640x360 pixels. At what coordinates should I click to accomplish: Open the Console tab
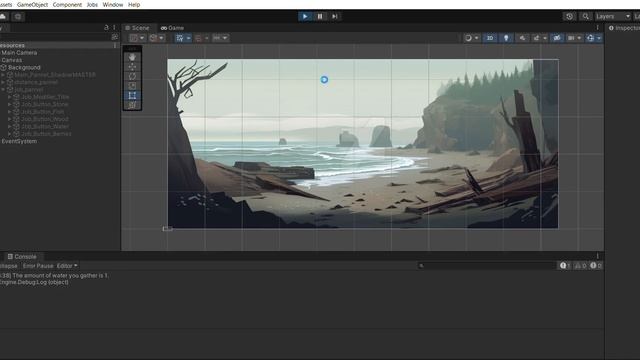22,257
